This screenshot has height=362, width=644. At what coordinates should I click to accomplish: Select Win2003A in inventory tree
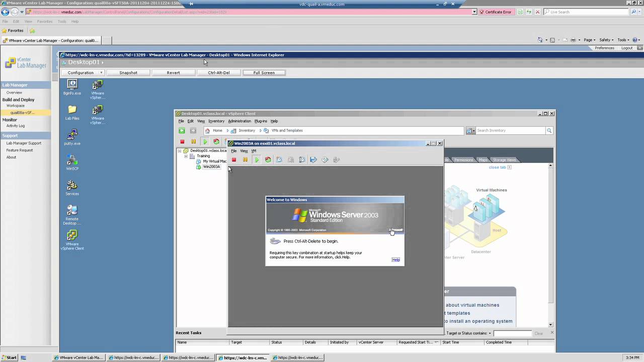pyautogui.click(x=211, y=167)
